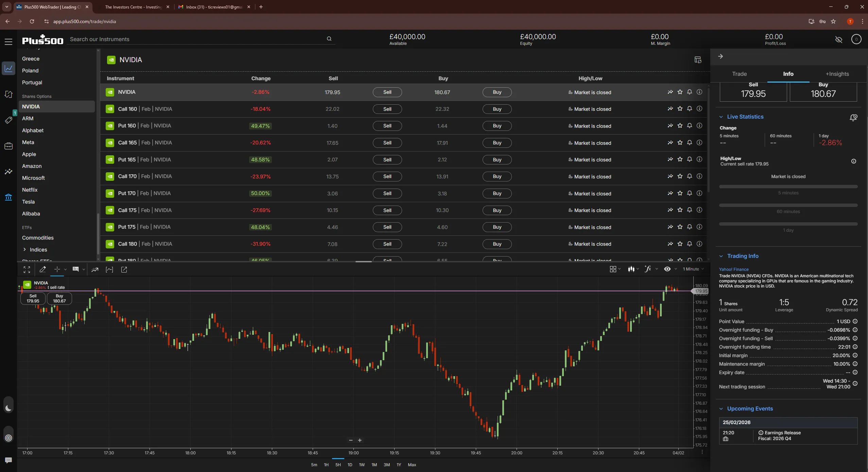This screenshot has height=472, width=868.
Task: Open the Trade chart sidebar icon
Action: coord(8,68)
